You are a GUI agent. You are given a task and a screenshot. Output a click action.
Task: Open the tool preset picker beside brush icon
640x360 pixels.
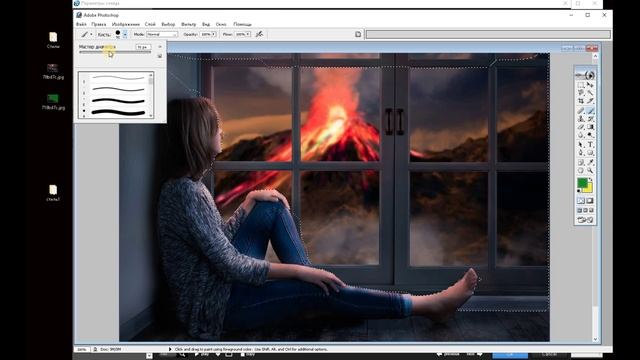coord(91,34)
